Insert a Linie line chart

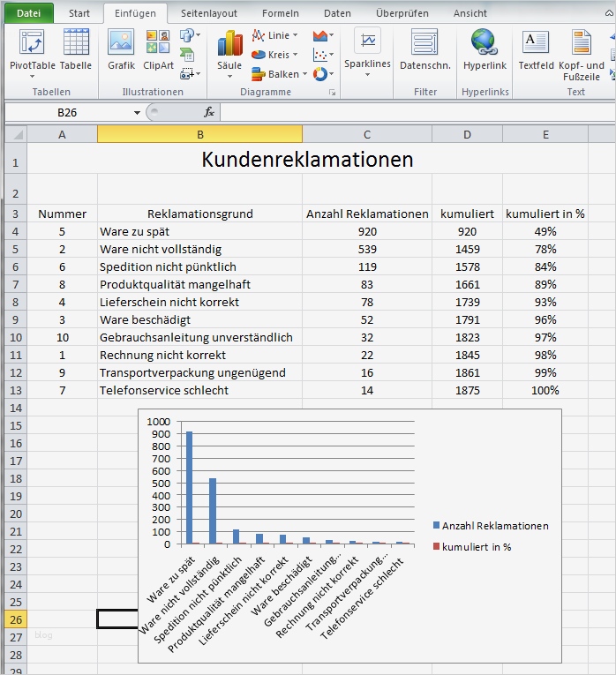[271, 35]
